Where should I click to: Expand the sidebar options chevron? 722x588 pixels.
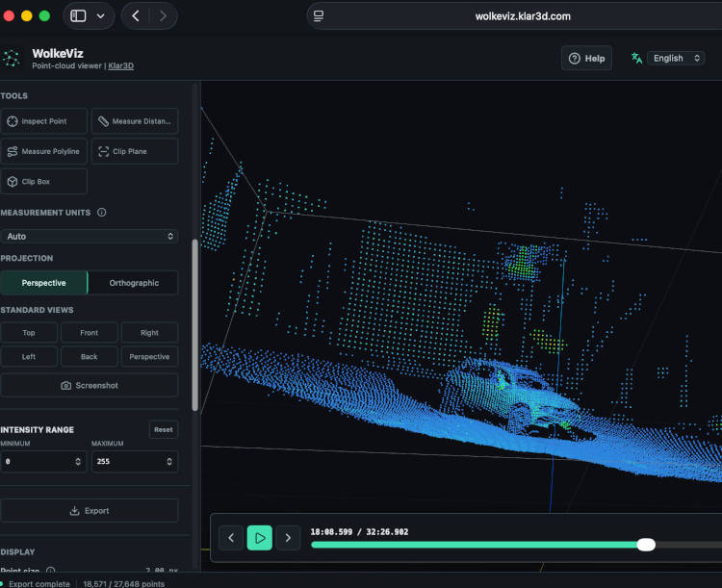(x=100, y=16)
